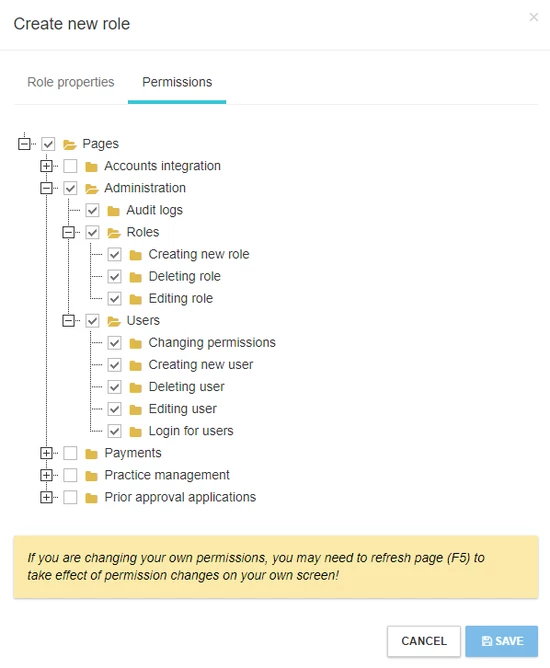Click the Payments folder icon
Viewport: 550px width, 668px height.
point(91,454)
